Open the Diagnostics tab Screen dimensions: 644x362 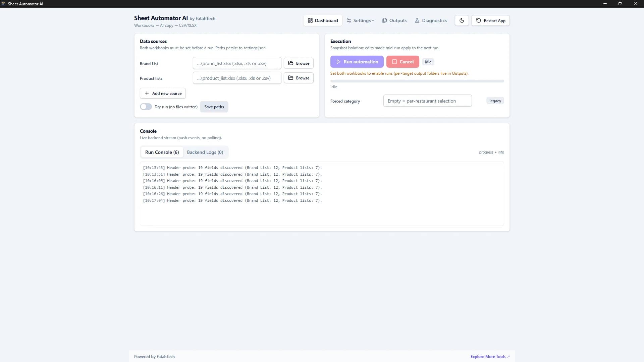click(431, 20)
